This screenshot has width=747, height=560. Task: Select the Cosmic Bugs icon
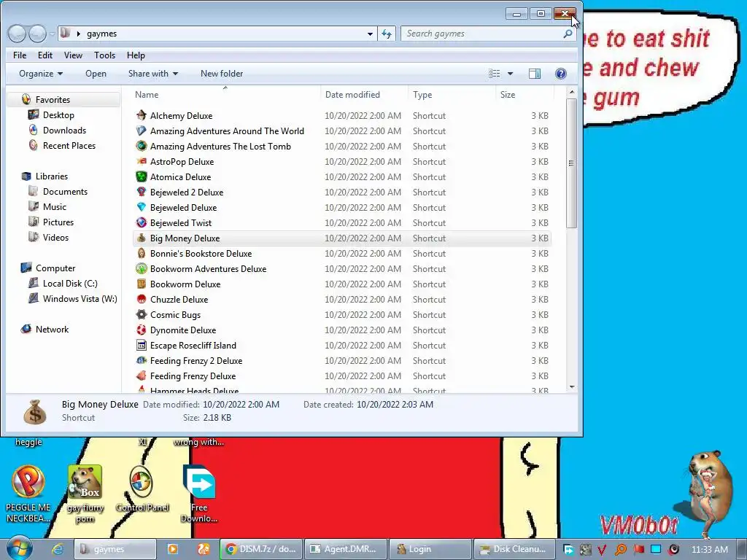(x=141, y=314)
